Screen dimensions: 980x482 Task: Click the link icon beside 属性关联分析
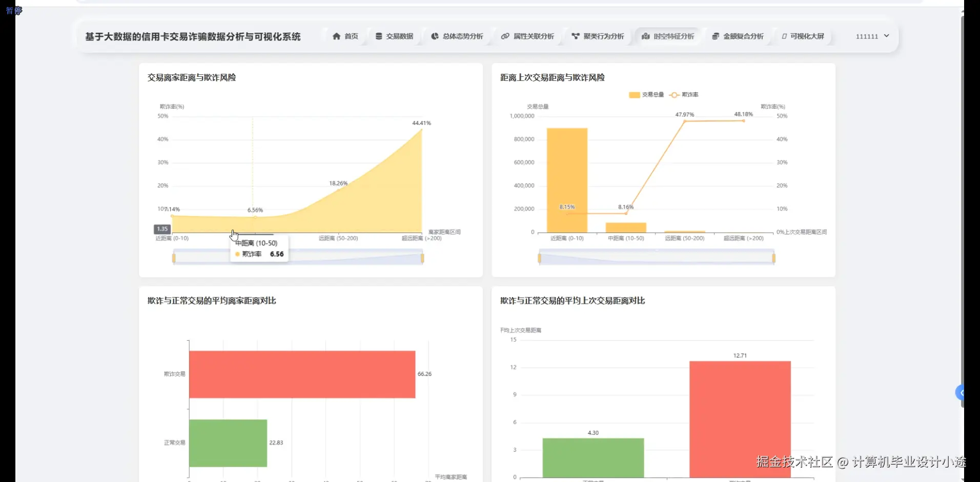505,36
